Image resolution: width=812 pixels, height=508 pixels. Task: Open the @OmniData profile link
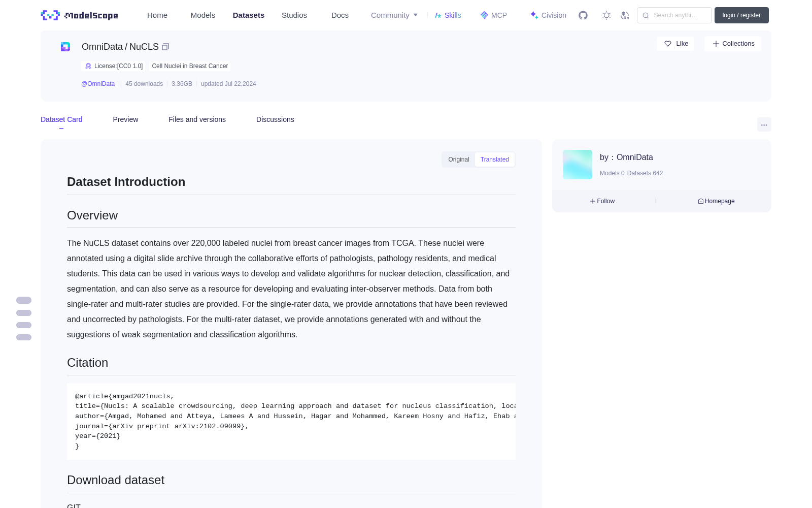tap(98, 84)
